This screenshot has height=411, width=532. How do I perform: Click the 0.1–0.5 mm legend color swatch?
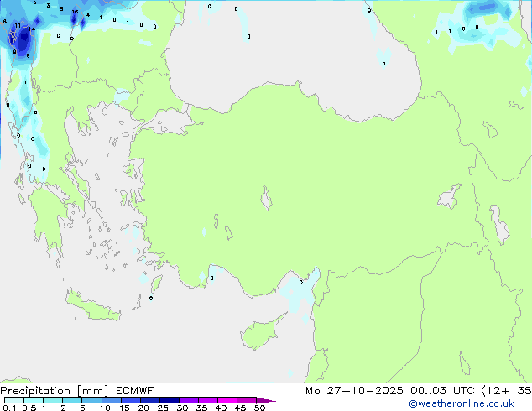tap(14, 400)
